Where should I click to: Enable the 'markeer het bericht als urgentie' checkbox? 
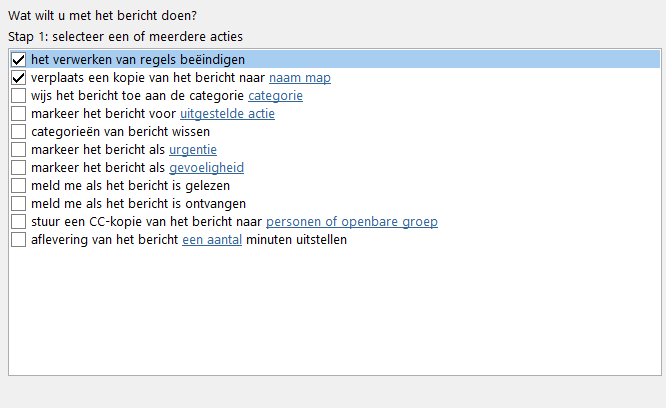click(x=19, y=150)
